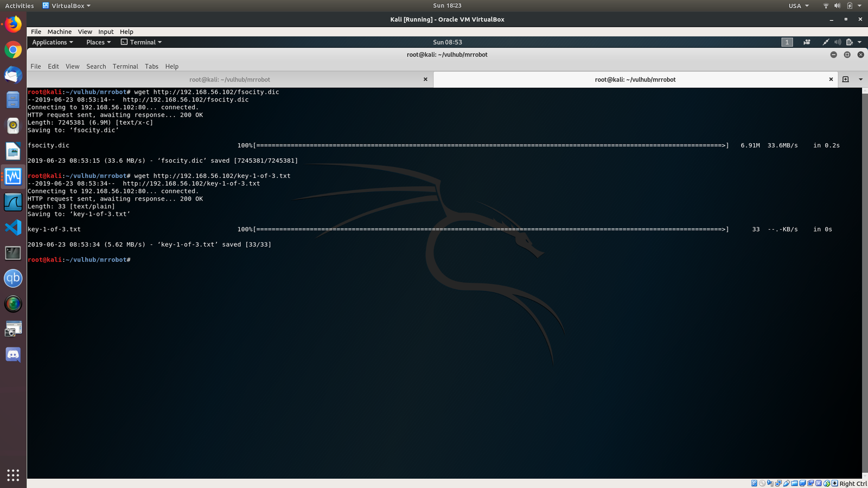Open the Kali clock Sun 08:53

[x=448, y=42]
